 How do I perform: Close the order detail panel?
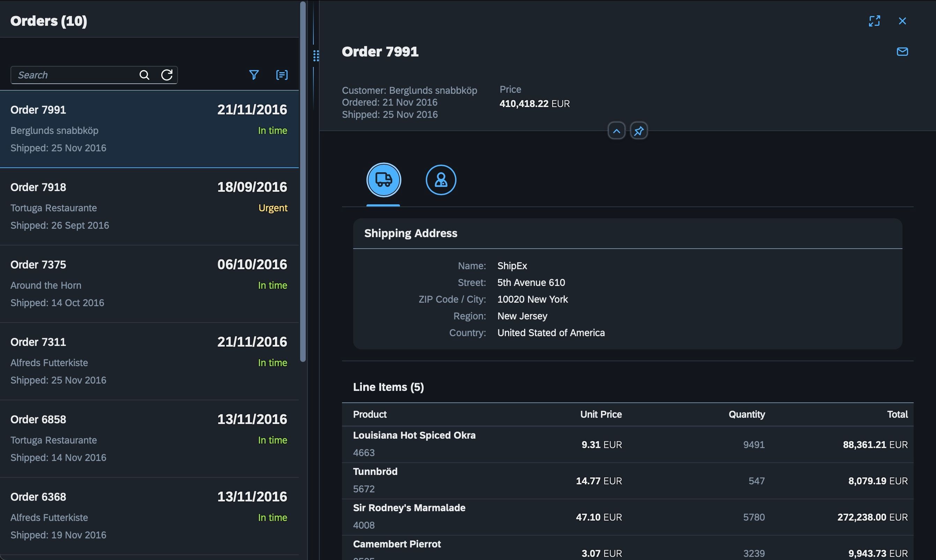point(902,21)
